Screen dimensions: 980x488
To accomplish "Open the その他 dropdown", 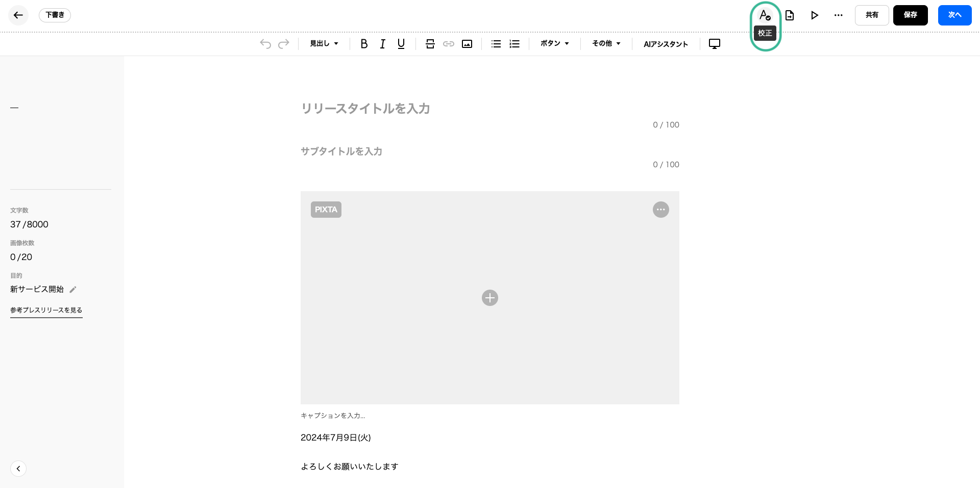I will 606,44.
